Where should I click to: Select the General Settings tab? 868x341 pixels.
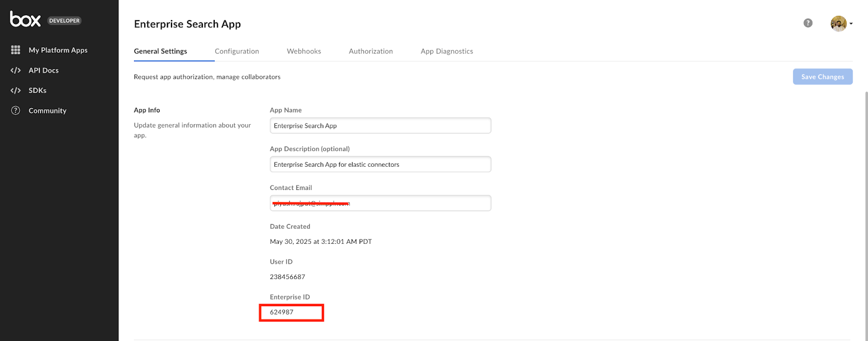[x=161, y=51]
